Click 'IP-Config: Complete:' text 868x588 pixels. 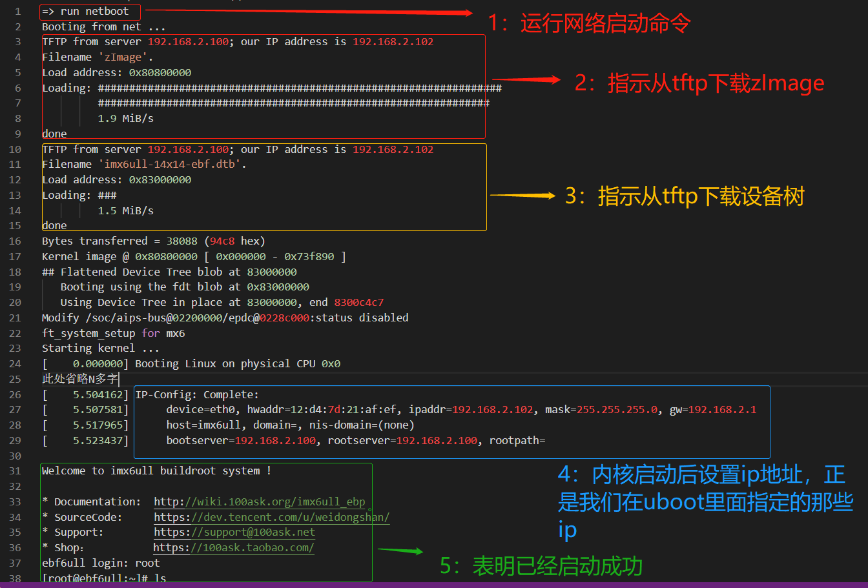coord(197,394)
